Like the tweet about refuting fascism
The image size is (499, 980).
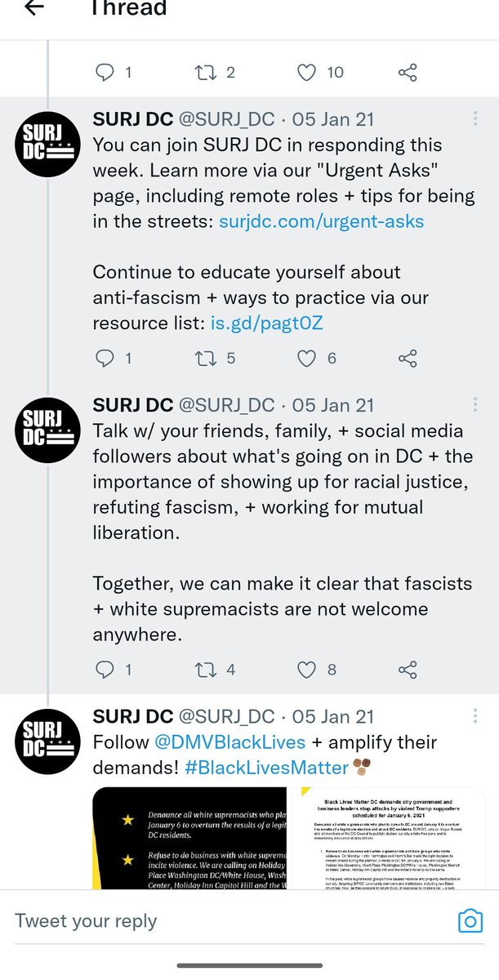pos(306,670)
